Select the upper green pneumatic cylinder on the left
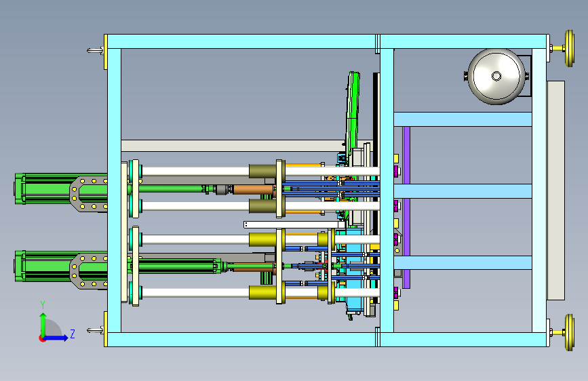 click(61, 188)
